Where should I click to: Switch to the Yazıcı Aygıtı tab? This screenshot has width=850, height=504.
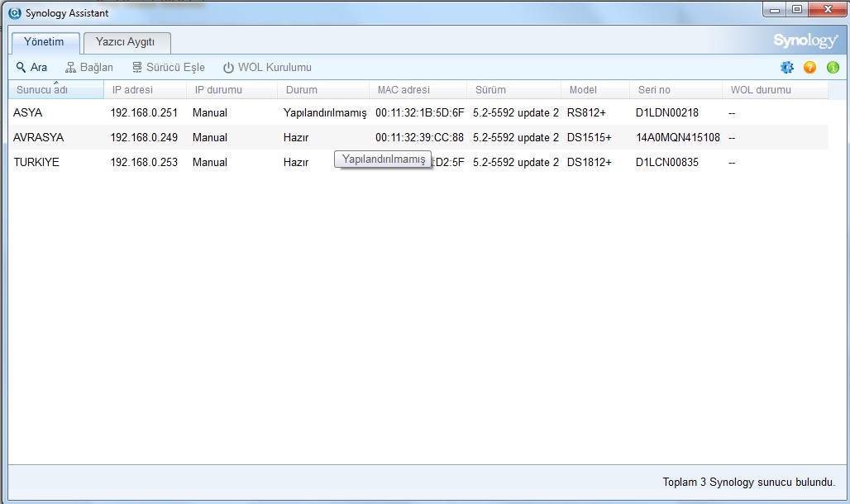point(127,42)
